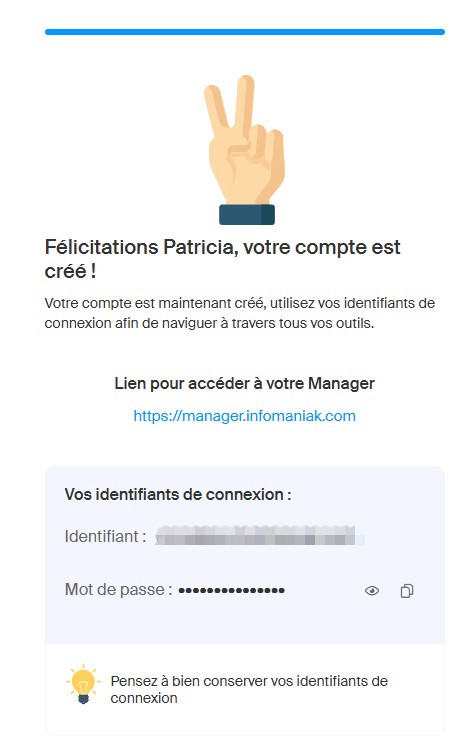Click the 'Vos identifiants de connexion' title

[178, 495]
